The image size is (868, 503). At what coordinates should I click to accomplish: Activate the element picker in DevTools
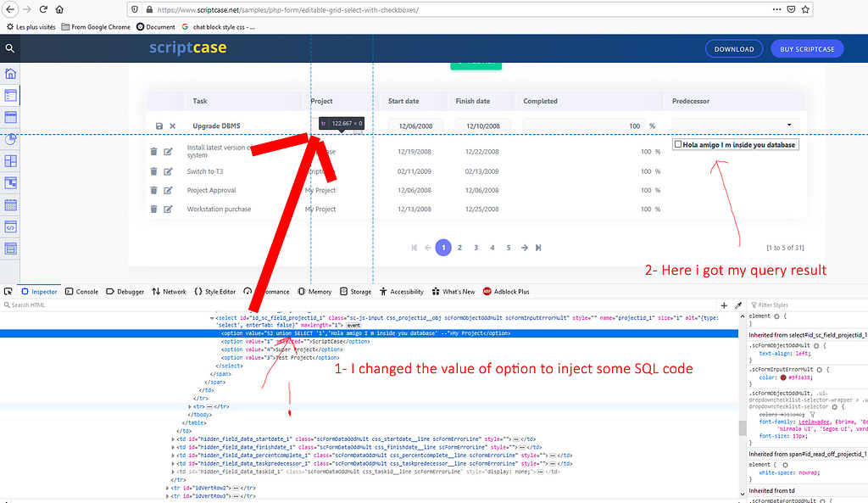pos(8,291)
